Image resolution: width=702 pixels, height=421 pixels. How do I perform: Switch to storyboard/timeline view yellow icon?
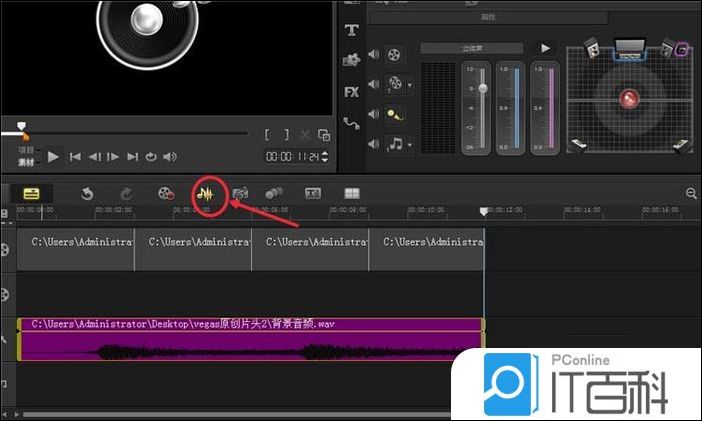coord(31,193)
